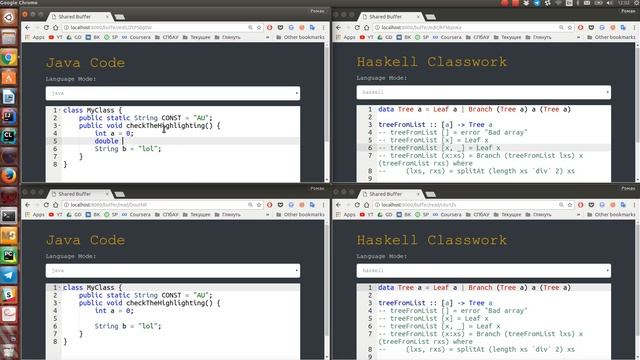640x360 pixels.
Task: Select Shared Buffer tab in bottom-left window
Action: point(80,194)
